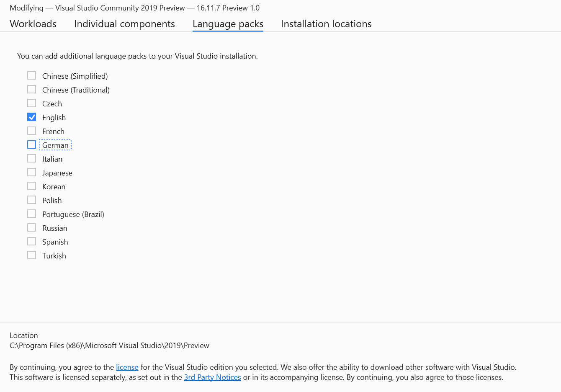Screen dimensions: 561x392
Task: Switch to the Workloads tab
Action: point(33,24)
